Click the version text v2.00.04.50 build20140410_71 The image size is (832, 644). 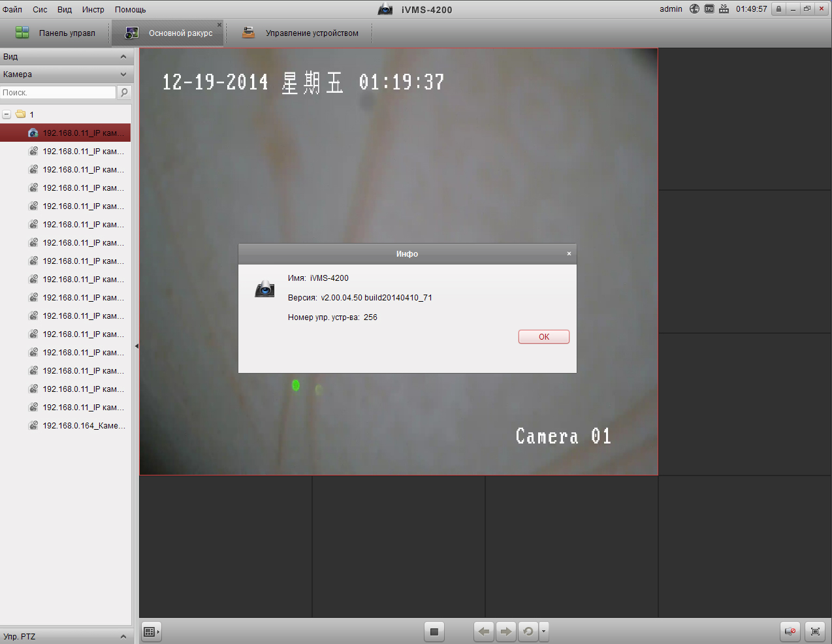[x=376, y=298]
